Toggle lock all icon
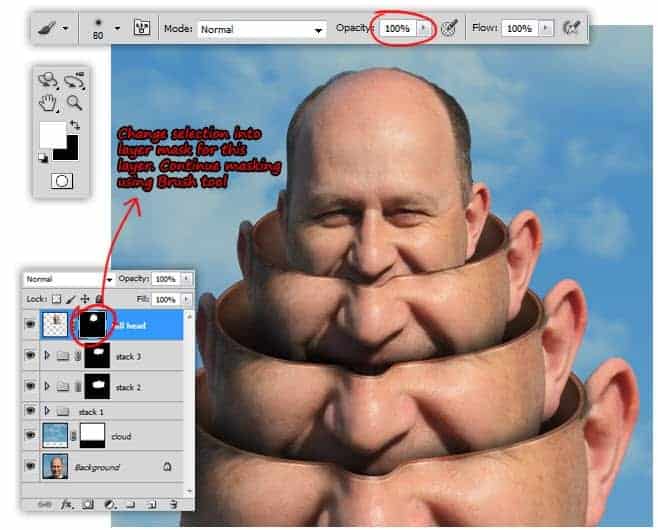The height and width of the screenshot is (530, 658). coord(99,299)
